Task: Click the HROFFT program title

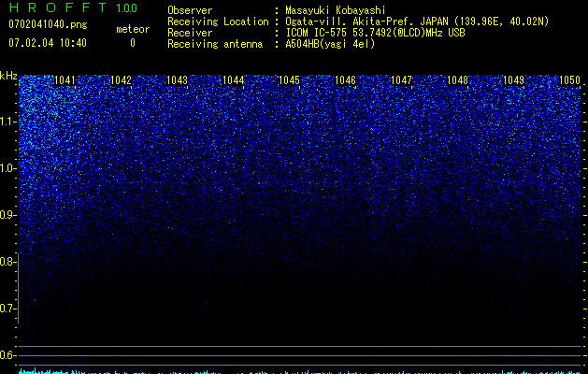Action: click(58, 7)
